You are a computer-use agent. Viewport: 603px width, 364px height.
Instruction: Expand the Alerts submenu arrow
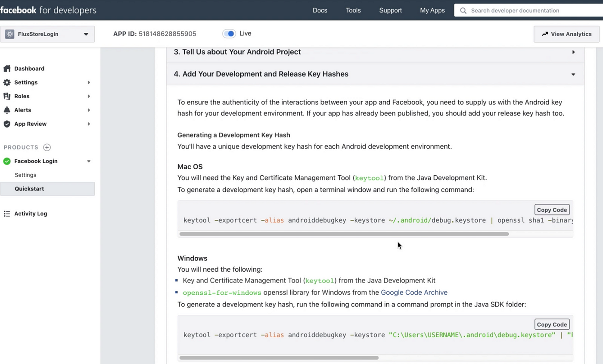click(89, 110)
